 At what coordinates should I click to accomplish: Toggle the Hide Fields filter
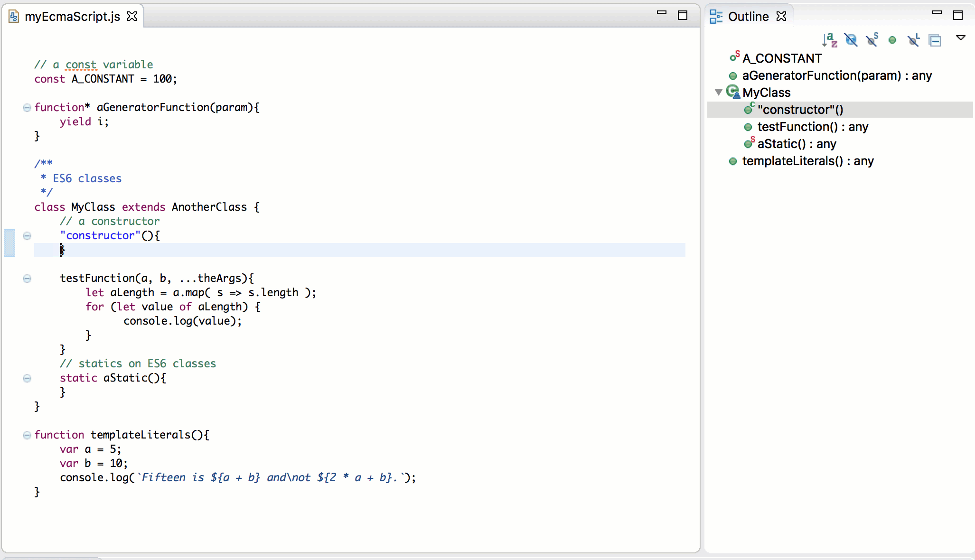(851, 40)
